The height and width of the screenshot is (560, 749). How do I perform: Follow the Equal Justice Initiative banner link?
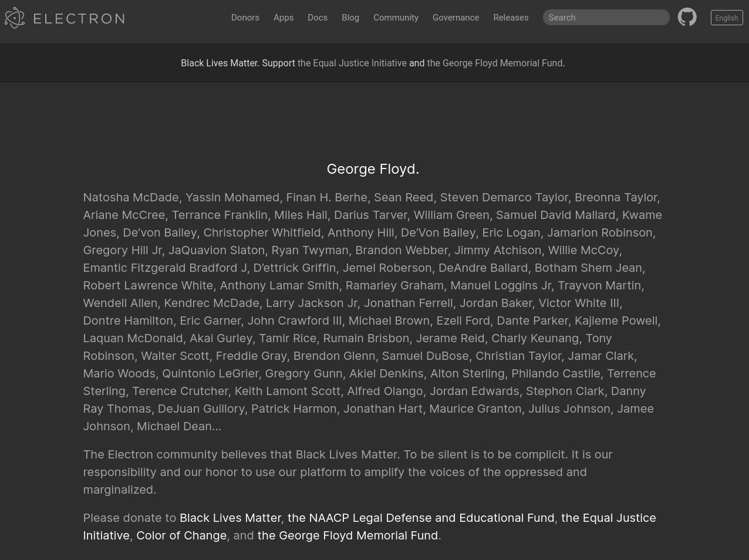(352, 63)
